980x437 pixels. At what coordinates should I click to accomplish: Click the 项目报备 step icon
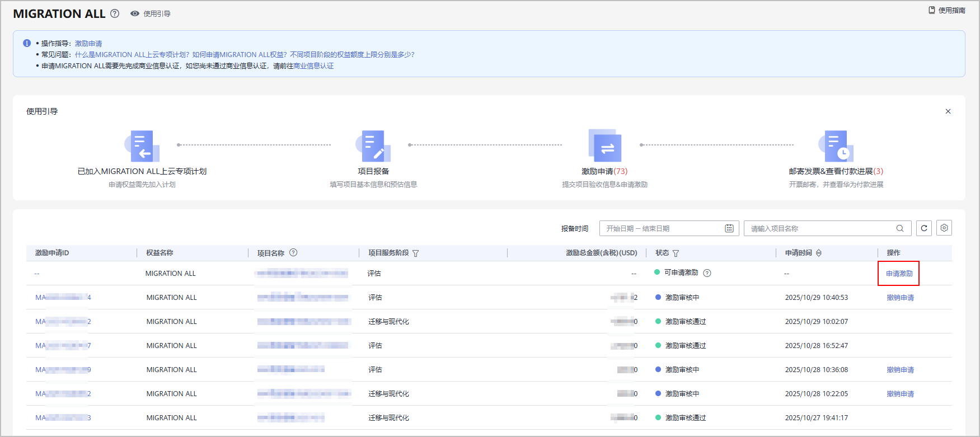coord(373,146)
